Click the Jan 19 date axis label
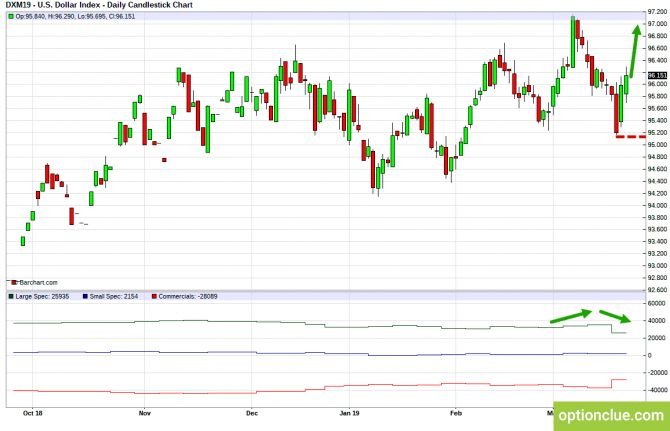670x431 pixels. click(349, 413)
